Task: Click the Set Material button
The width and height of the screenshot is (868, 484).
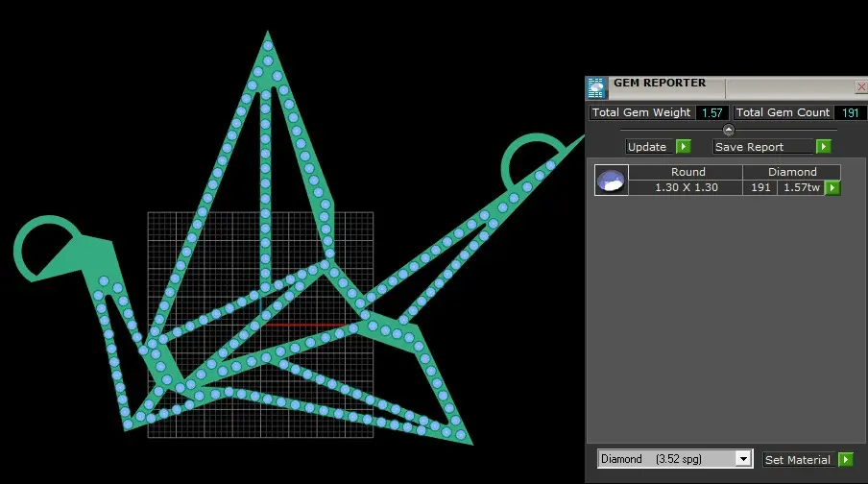Action: (798, 460)
